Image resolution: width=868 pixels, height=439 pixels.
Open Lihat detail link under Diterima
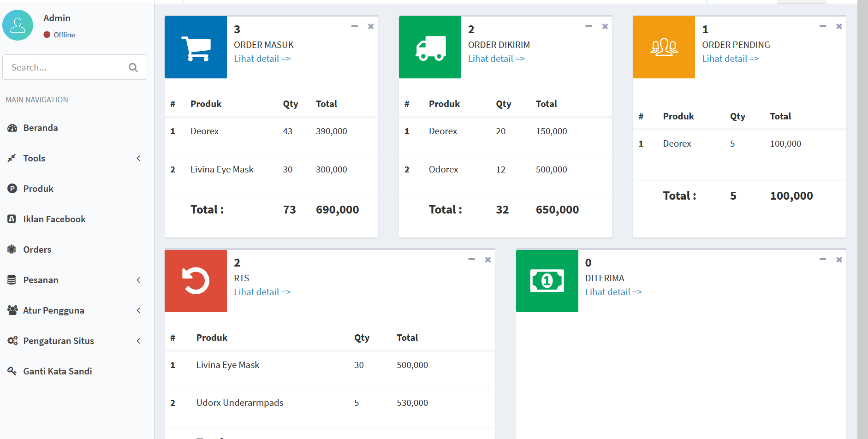coord(613,292)
